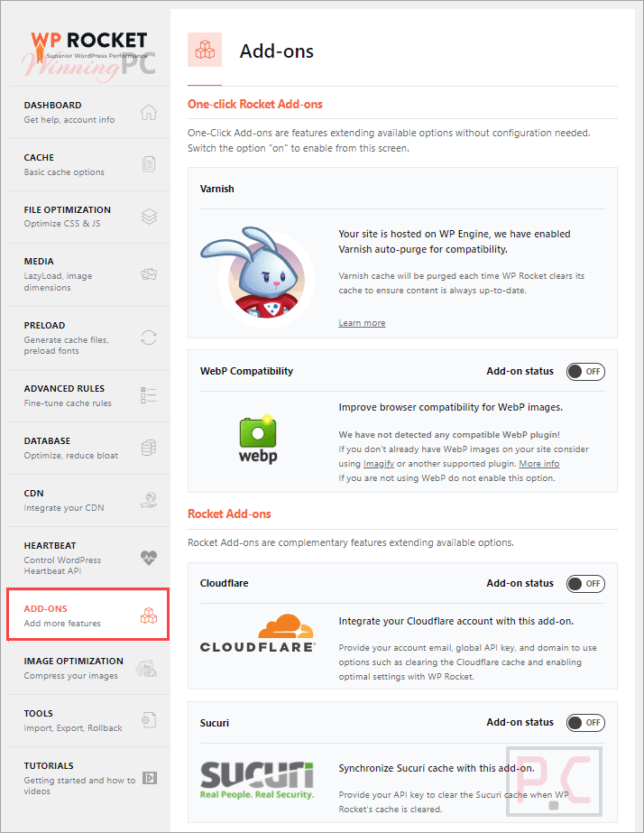Image resolution: width=644 pixels, height=833 pixels.
Task: Toggle WebP Compatibility add-on status switch
Action: (585, 371)
